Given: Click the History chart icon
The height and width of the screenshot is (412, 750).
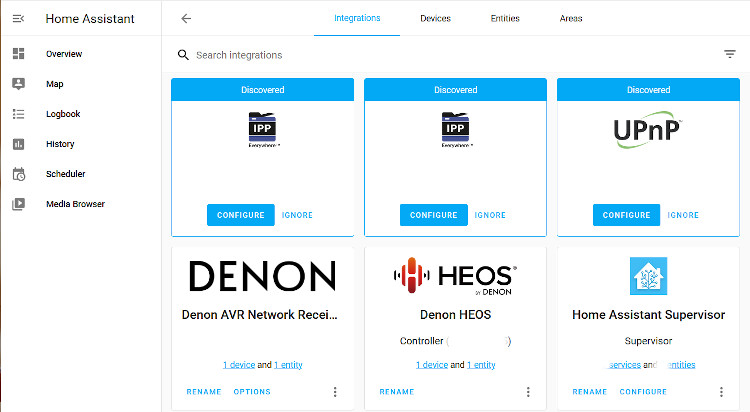Looking at the screenshot, I should (x=18, y=144).
